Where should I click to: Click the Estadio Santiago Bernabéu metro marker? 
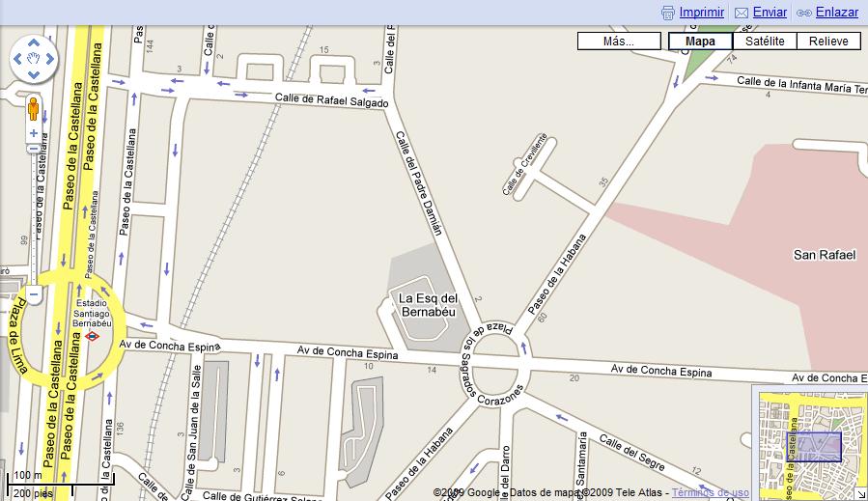(92, 336)
